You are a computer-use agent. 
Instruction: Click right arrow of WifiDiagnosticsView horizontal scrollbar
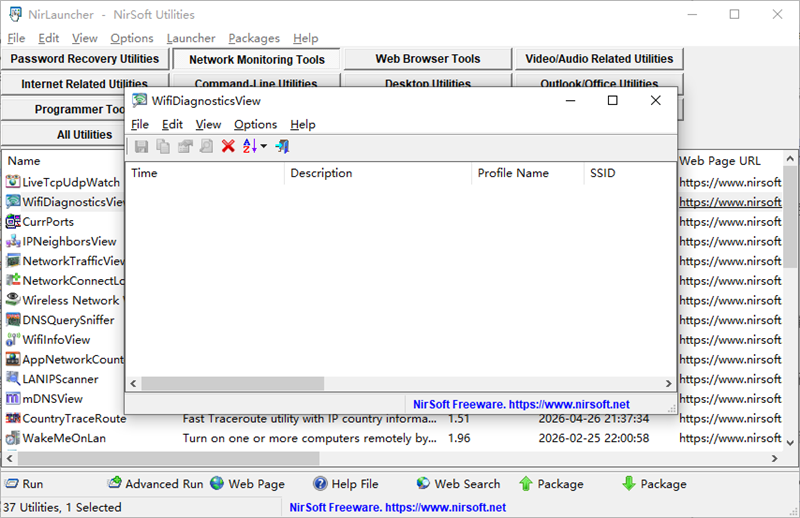click(668, 383)
